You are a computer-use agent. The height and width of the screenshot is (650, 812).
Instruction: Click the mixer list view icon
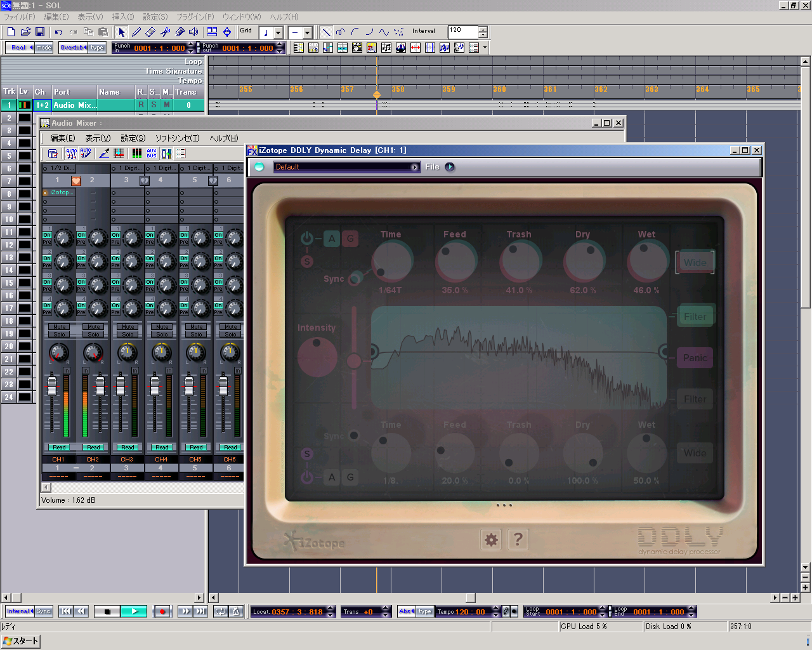pyautogui.click(x=182, y=154)
